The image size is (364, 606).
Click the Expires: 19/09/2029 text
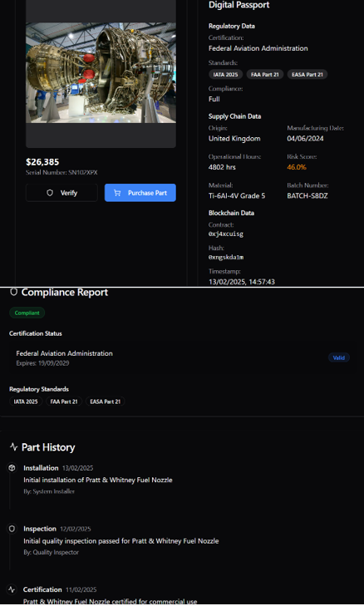click(x=42, y=363)
